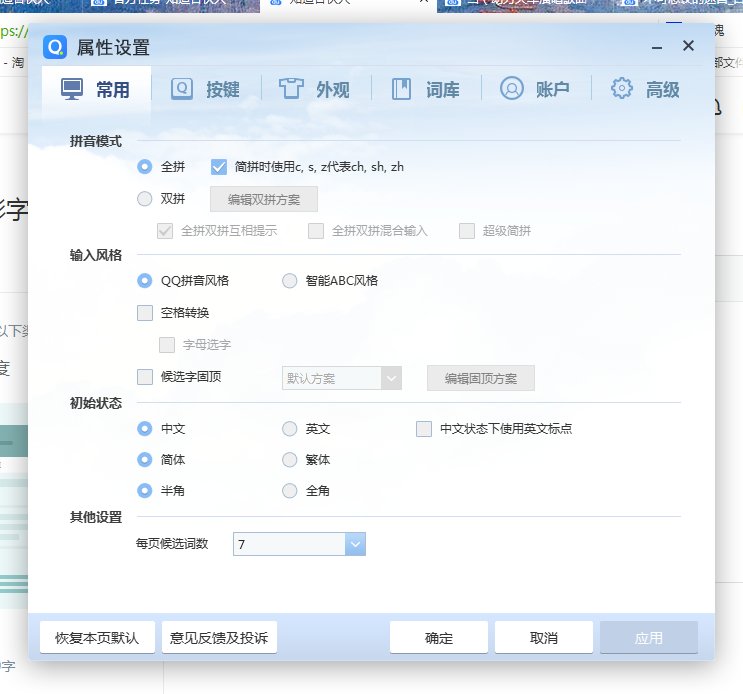Click the 其他设置 section heading
The width and height of the screenshot is (743, 694).
[96, 517]
